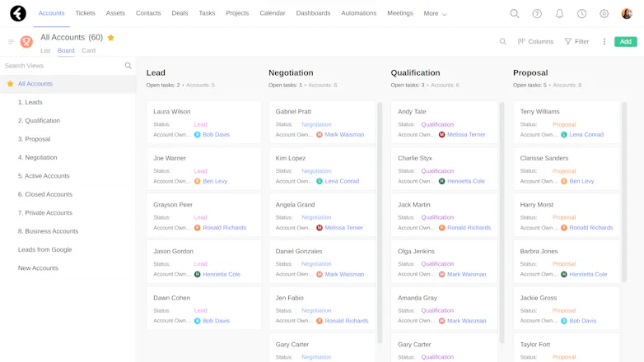Select the All Accounts view in sidebar

tap(68, 84)
